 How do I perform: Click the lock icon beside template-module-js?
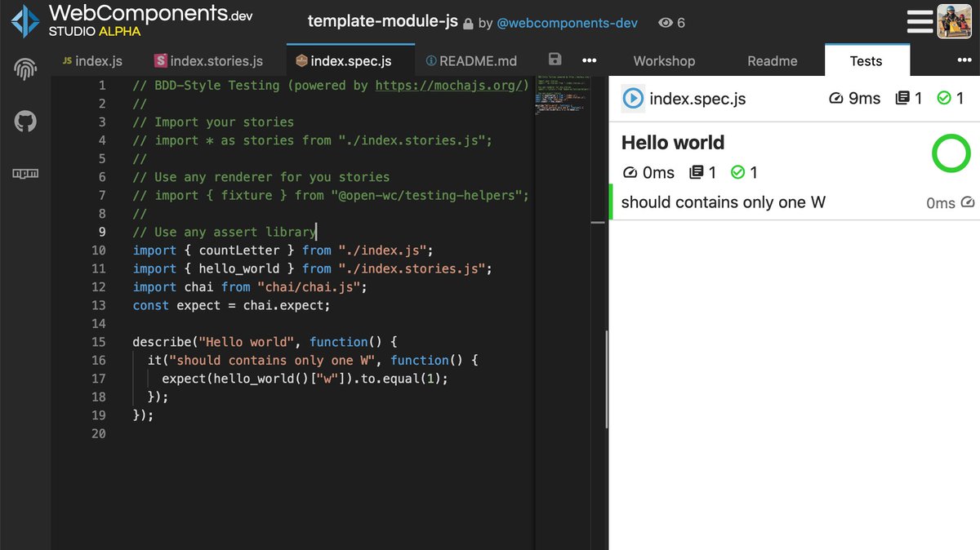[468, 24]
